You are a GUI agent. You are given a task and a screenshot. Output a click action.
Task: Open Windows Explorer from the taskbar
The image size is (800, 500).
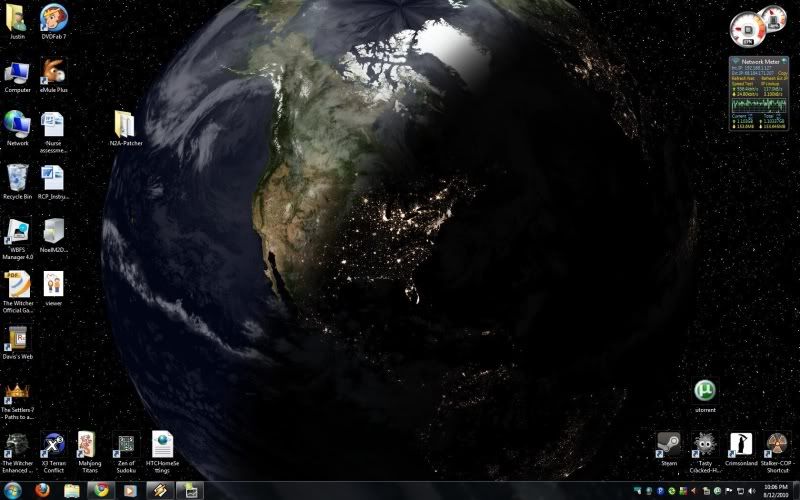(71, 490)
